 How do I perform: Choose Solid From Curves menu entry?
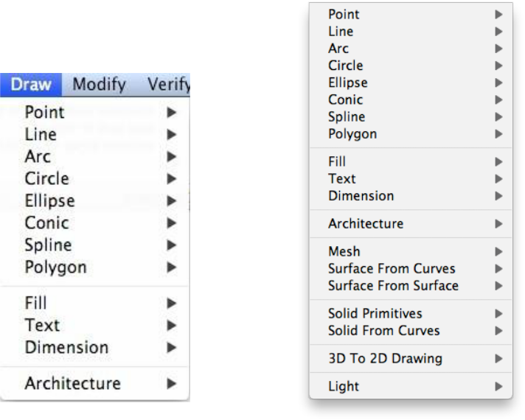383,330
